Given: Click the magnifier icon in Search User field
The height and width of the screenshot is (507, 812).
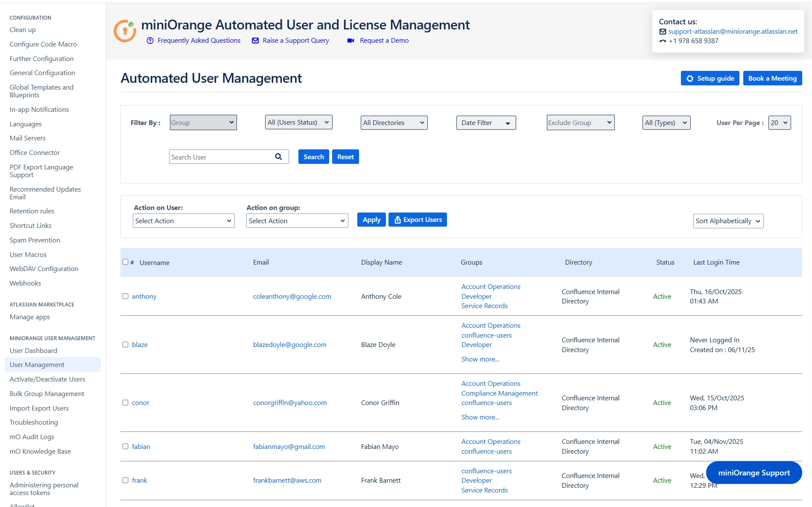Looking at the screenshot, I should (x=279, y=157).
